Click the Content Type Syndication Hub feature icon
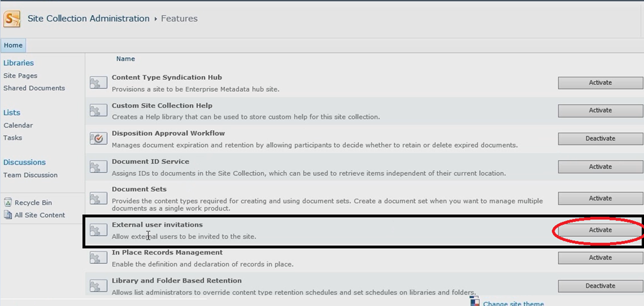644x306 pixels. click(x=99, y=82)
